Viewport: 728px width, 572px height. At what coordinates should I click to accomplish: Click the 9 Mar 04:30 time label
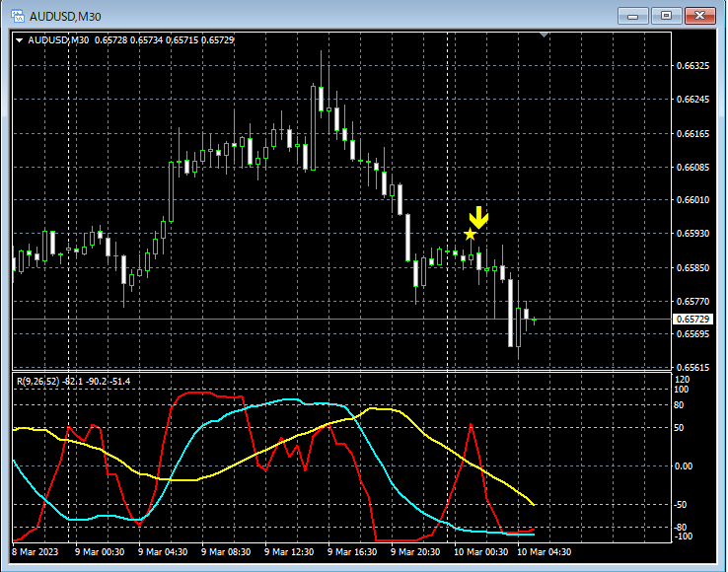point(163,552)
